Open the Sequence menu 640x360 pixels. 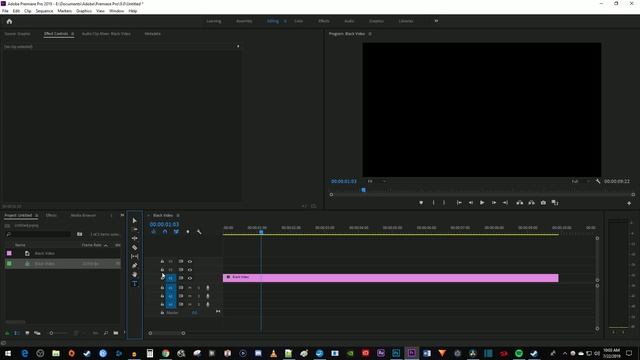pos(44,11)
